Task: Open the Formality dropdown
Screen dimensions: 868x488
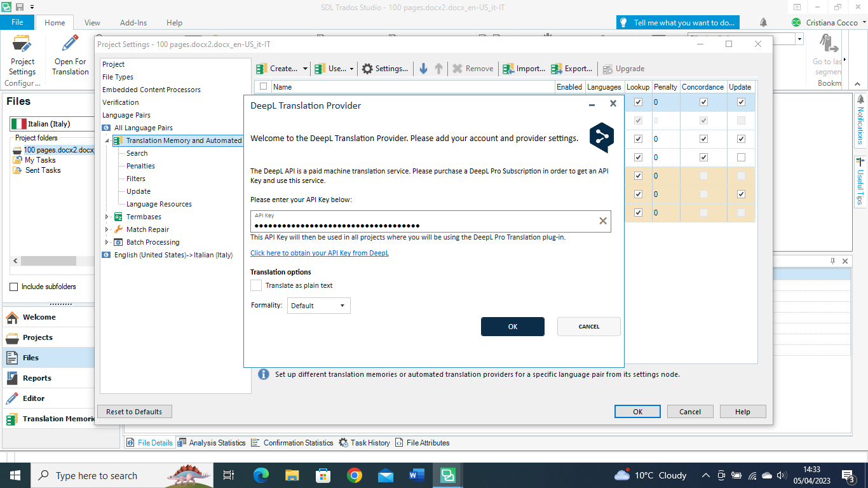Action: coord(318,306)
